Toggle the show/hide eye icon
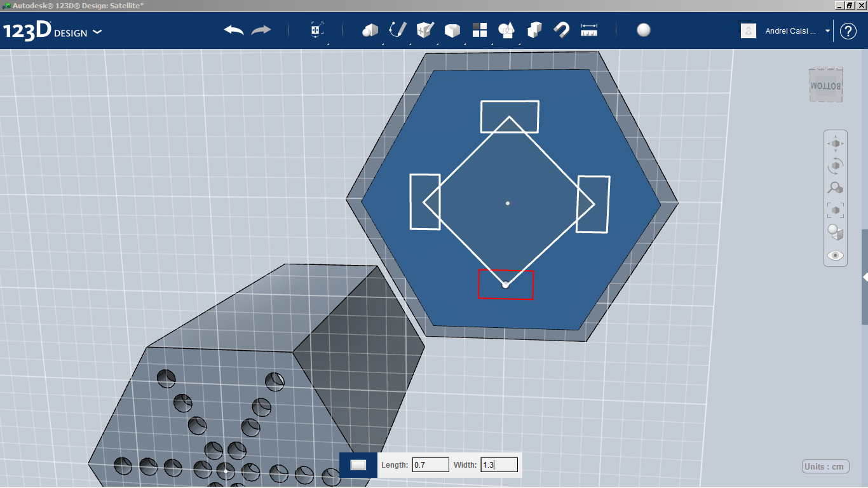 [x=836, y=255]
